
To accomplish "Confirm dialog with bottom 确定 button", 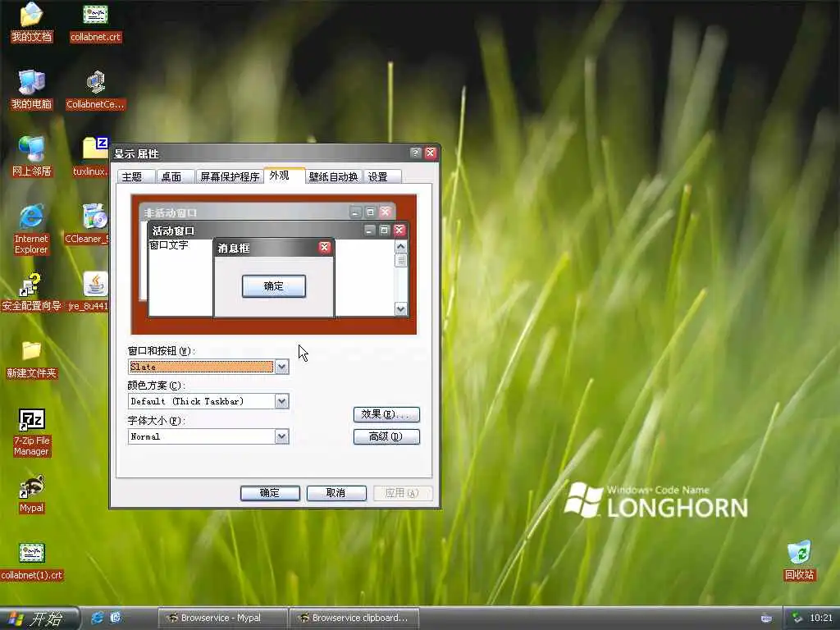I will [x=270, y=493].
